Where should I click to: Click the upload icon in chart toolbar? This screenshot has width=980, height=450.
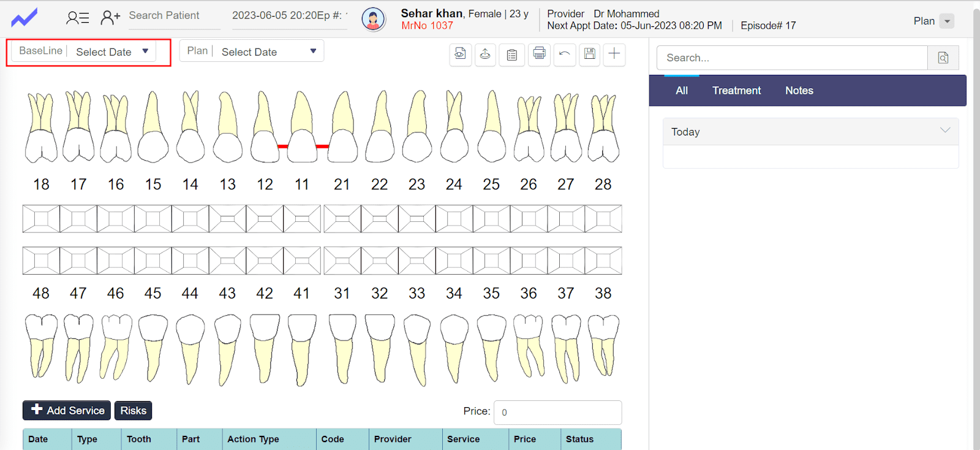pos(485,54)
